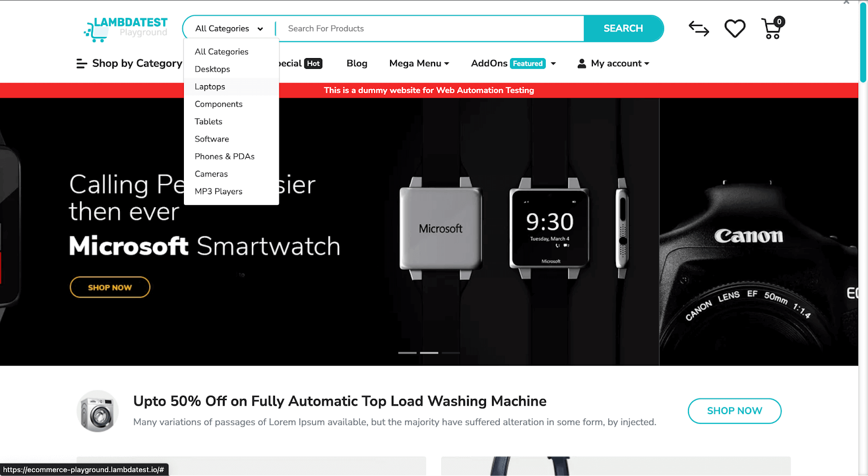Click SHOP NOW beside washing machine offer

point(735,411)
